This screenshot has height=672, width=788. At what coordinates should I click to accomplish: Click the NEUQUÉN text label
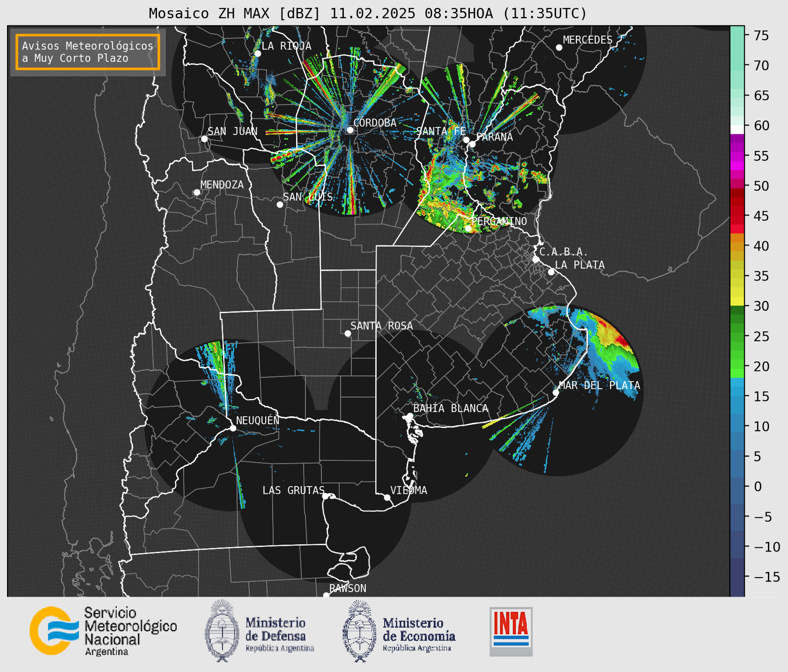pyautogui.click(x=258, y=420)
